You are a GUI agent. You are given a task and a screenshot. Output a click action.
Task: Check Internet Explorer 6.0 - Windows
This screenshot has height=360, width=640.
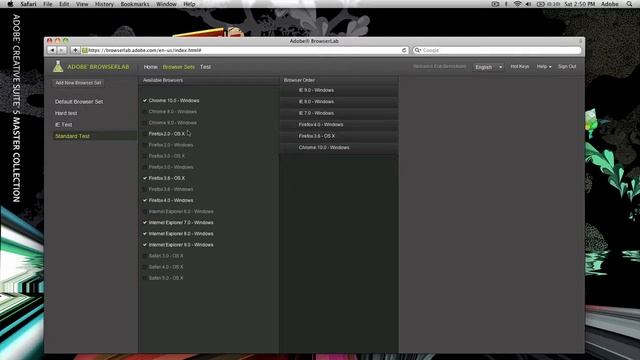145,211
